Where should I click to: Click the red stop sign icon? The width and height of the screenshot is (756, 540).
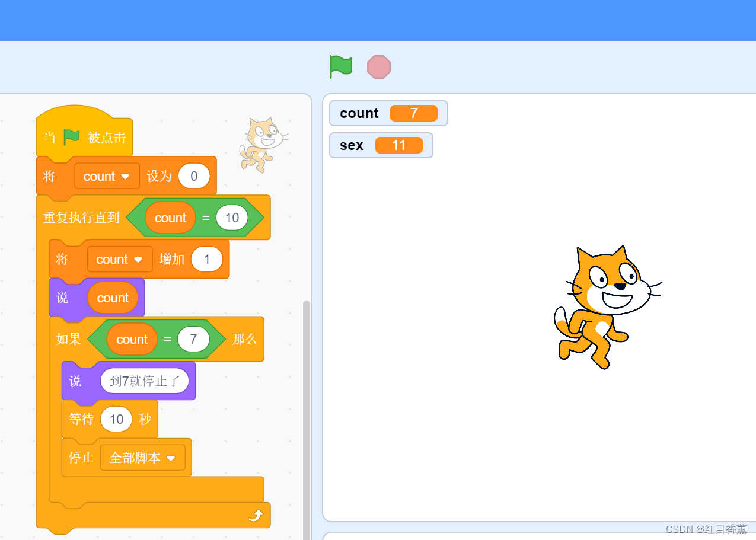pos(378,66)
